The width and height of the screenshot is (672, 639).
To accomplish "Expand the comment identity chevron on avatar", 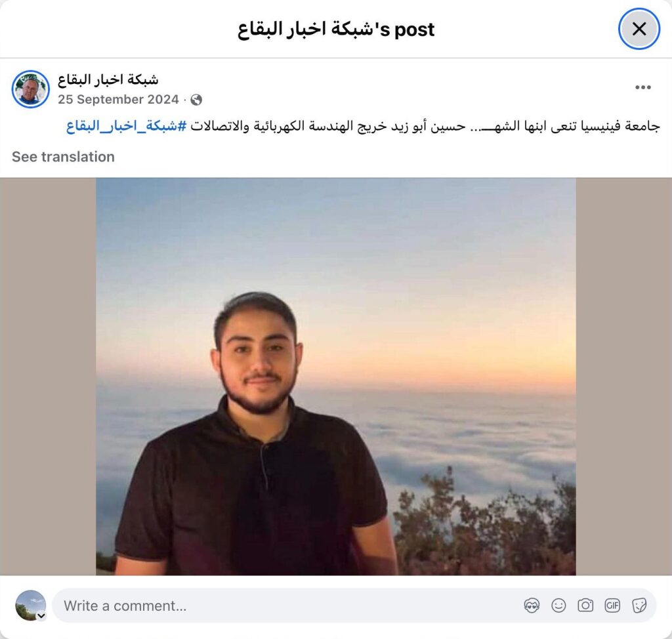I will pos(41,616).
